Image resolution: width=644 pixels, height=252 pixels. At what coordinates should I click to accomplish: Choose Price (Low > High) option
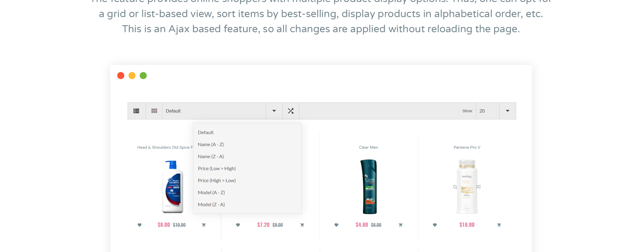217,169
